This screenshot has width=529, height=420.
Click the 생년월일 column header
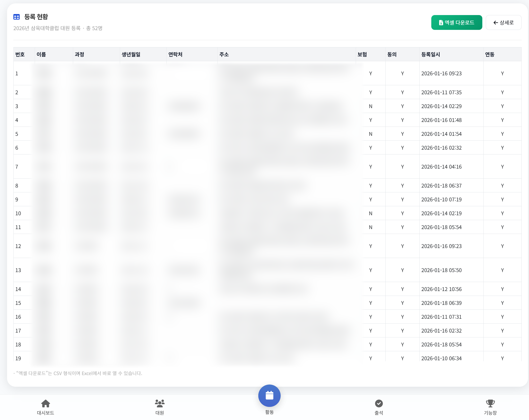pyautogui.click(x=131, y=54)
